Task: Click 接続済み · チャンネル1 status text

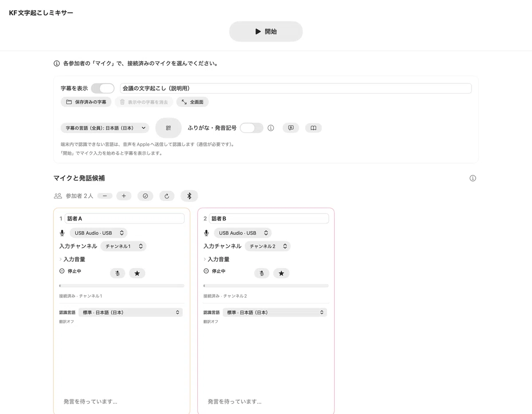Action: 81,296
